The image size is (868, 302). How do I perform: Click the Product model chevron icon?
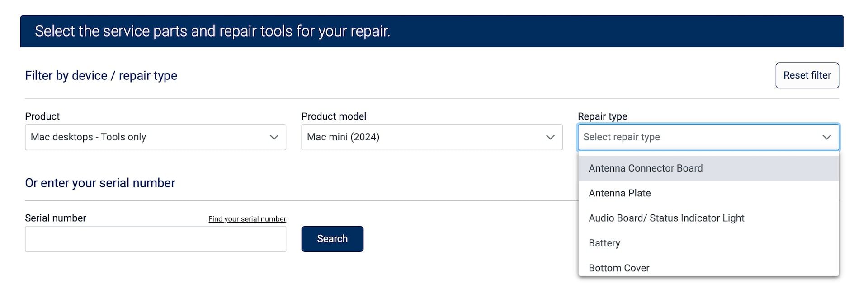click(x=550, y=137)
